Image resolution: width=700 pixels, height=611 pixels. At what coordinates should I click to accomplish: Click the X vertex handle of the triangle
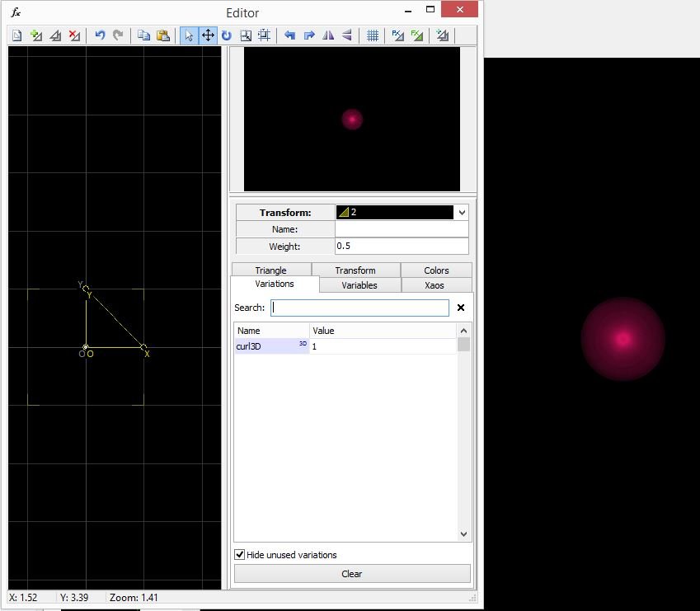click(x=143, y=347)
